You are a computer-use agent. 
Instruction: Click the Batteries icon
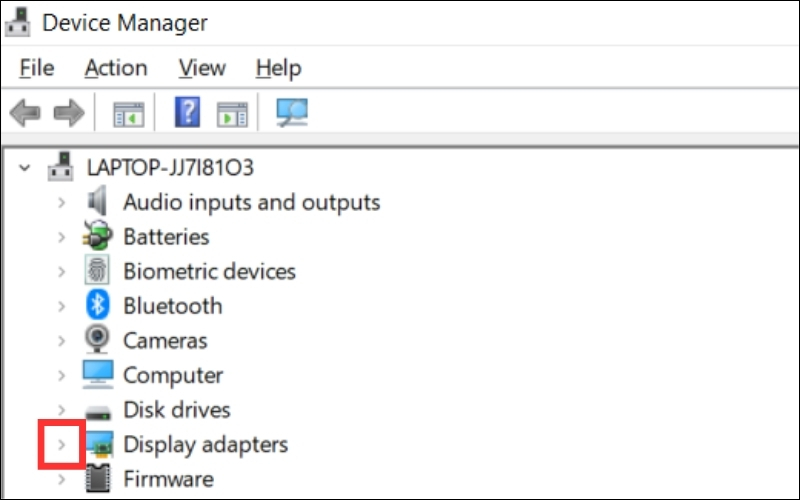pyautogui.click(x=97, y=235)
